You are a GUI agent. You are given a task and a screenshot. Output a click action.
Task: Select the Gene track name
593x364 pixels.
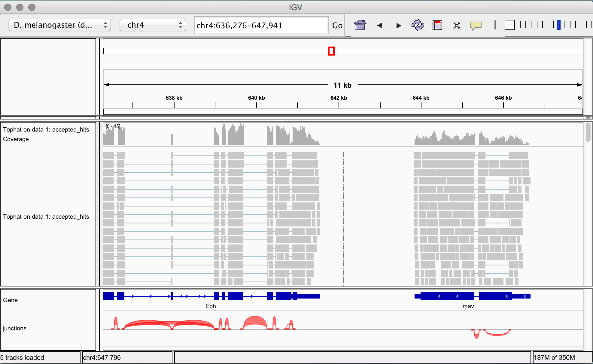[11, 300]
